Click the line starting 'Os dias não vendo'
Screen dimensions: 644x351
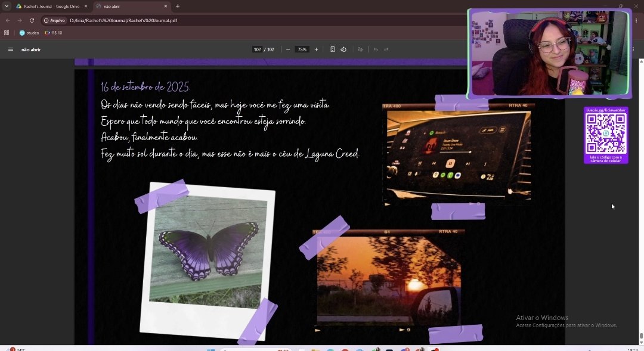pos(215,105)
